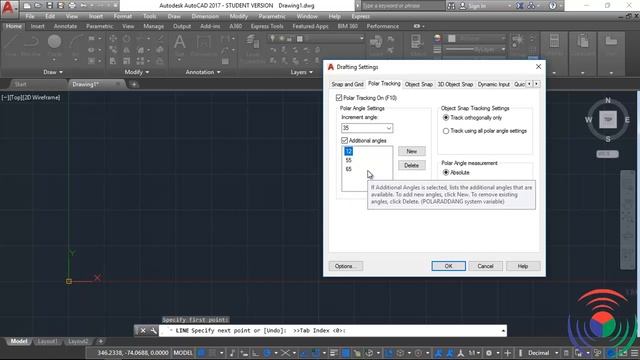The image size is (640, 360).
Task: Close the command line with its X icon
Action: [x=143, y=331]
